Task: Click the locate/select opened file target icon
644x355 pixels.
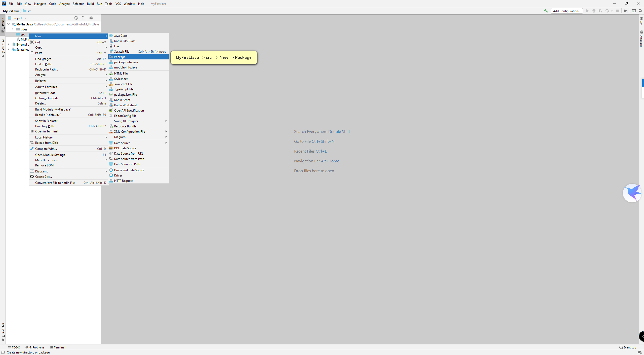Action: coord(76,18)
